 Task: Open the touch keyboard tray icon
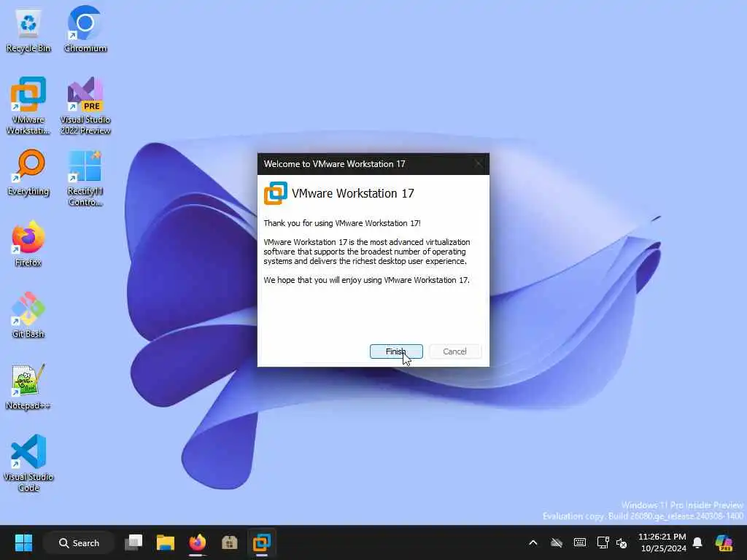(x=580, y=542)
